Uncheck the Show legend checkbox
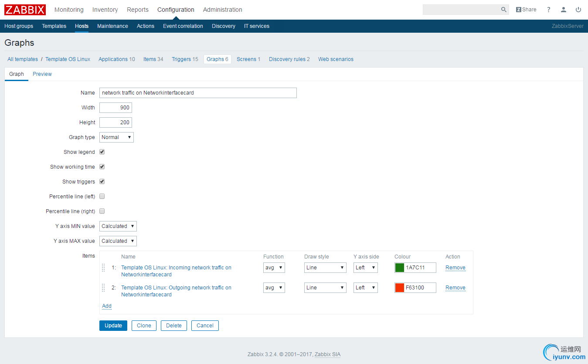Image resolution: width=588 pixels, height=364 pixels. point(102,152)
